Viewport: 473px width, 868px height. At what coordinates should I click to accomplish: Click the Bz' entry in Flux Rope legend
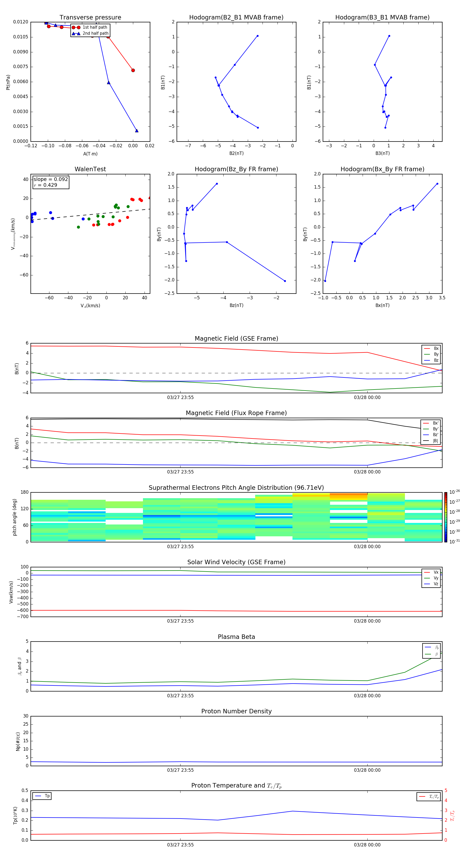click(431, 435)
